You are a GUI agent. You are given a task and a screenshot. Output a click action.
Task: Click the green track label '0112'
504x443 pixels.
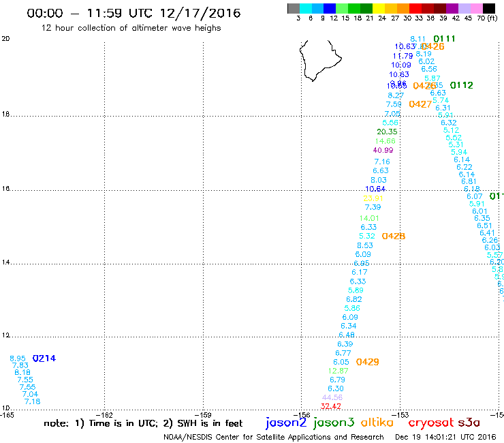click(x=461, y=85)
